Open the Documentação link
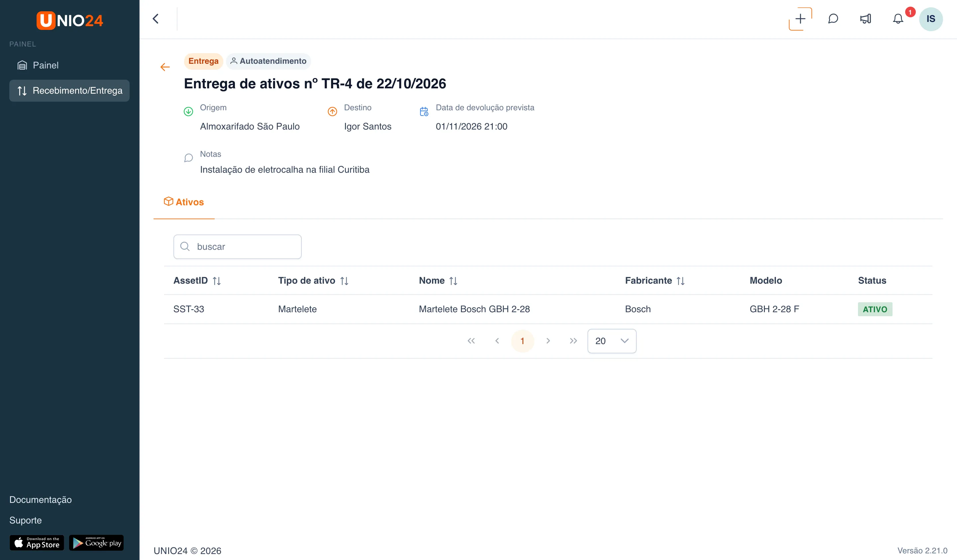The width and height of the screenshot is (957, 560). click(x=41, y=500)
